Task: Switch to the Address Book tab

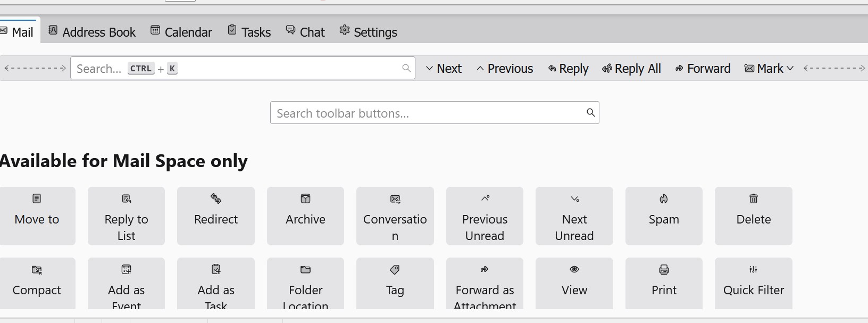Action: (x=92, y=32)
